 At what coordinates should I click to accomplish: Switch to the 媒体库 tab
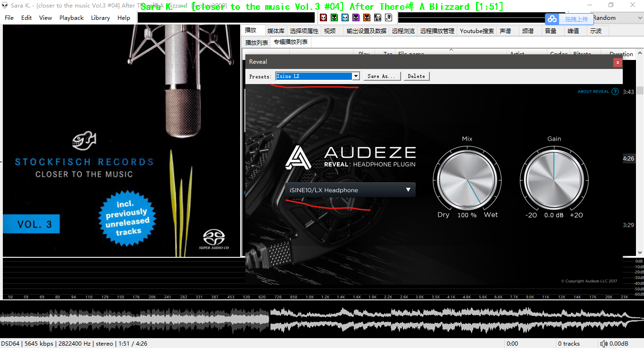(x=276, y=31)
